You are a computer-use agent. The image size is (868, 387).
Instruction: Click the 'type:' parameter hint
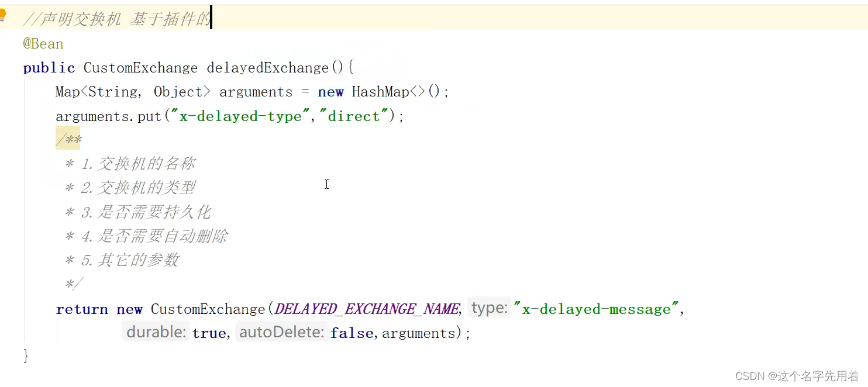[490, 308]
